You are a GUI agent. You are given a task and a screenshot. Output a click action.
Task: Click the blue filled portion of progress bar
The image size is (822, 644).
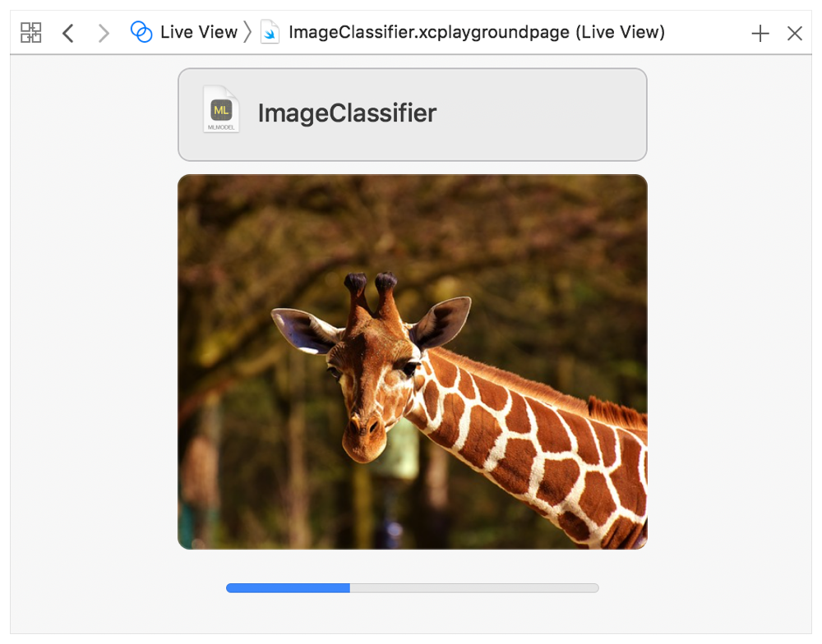pos(288,587)
